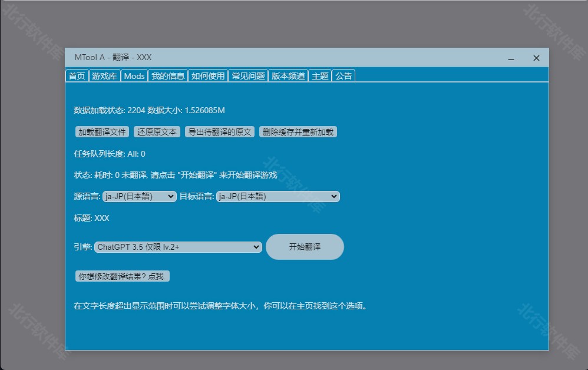Click 导出待翻译的原文 button
588x370 pixels.
point(220,132)
